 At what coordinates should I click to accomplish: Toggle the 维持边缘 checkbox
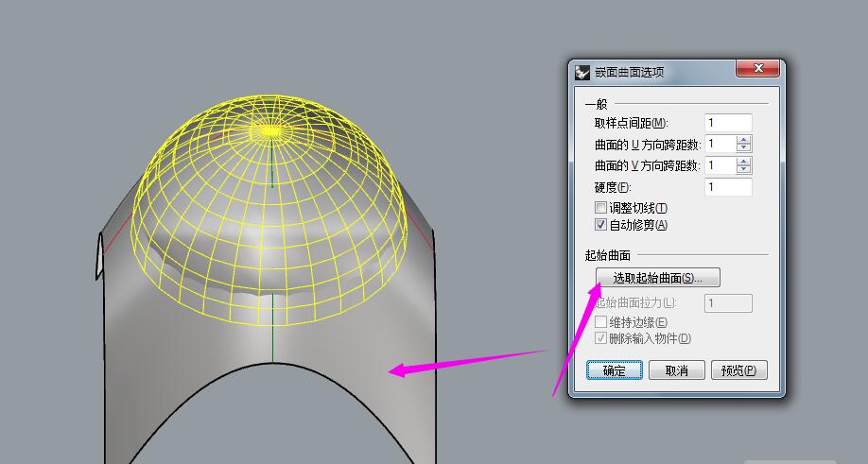pyautogui.click(x=600, y=322)
